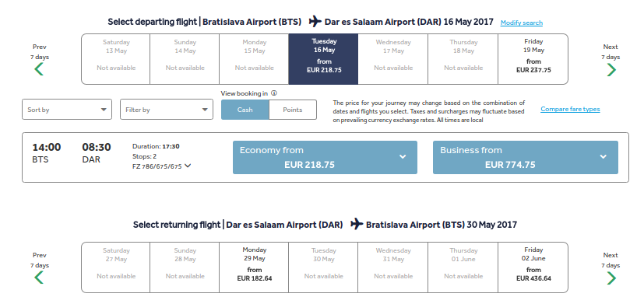Image resolution: width=644 pixels, height=297 pixels.
Task: Expand Business from EUR 774.75 fare options
Action: point(526,158)
